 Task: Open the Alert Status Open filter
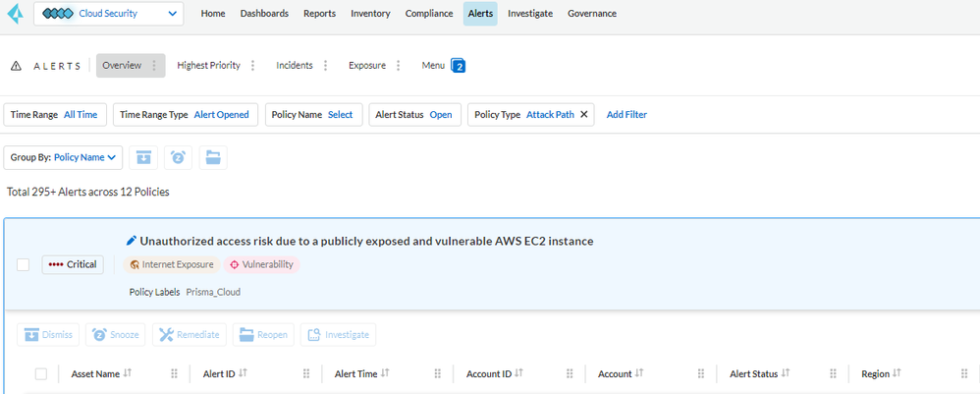tap(413, 115)
